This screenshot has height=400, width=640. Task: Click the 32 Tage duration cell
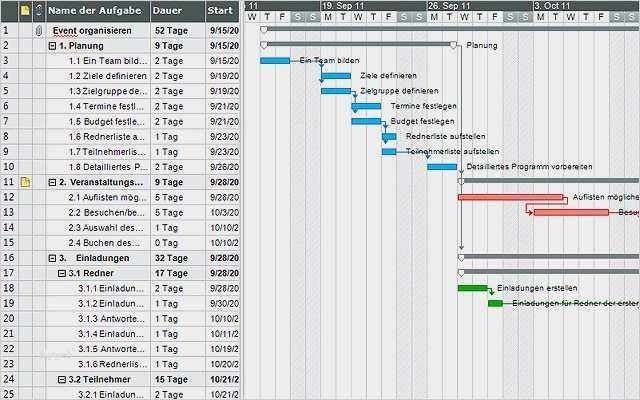pos(178,258)
